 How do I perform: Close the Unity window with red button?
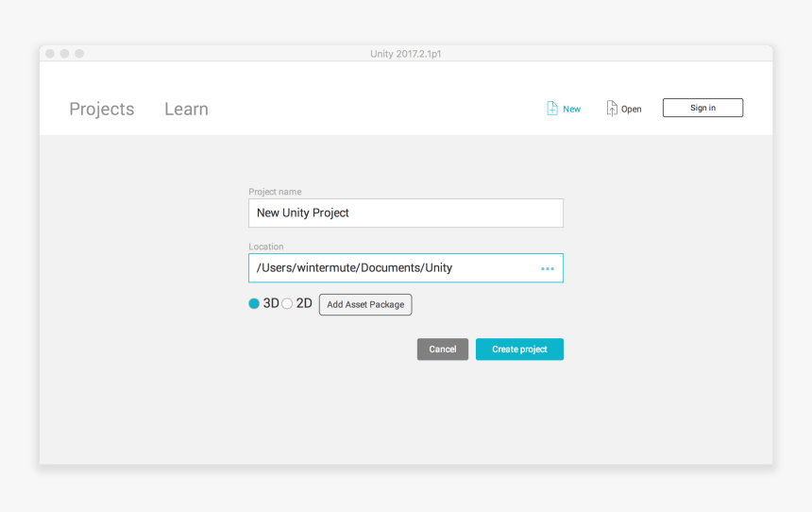point(50,54)
